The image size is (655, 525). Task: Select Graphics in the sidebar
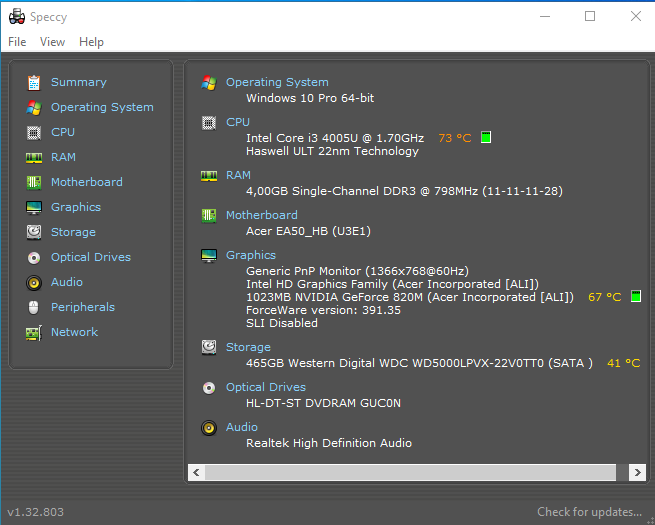pyautogui.click(x=76, y=207)
